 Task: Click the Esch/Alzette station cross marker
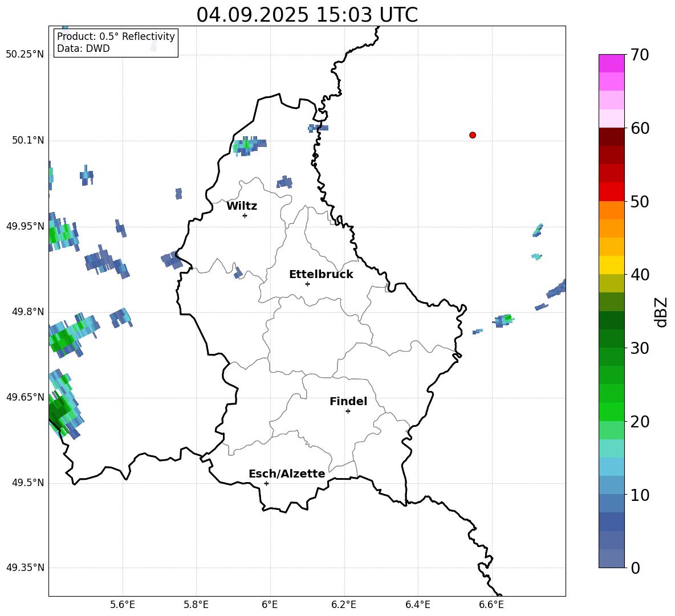pyautogui.click(x=266, y=483)
